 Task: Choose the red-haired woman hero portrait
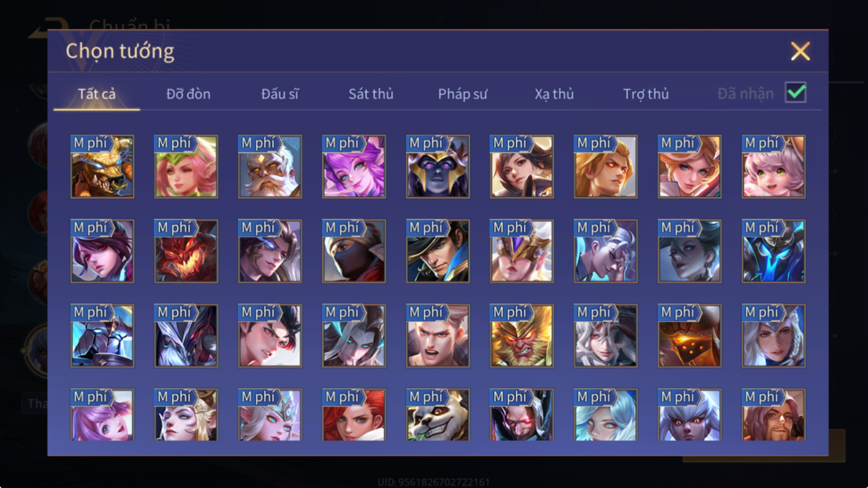pyautogui.click(x=354, y=414)
